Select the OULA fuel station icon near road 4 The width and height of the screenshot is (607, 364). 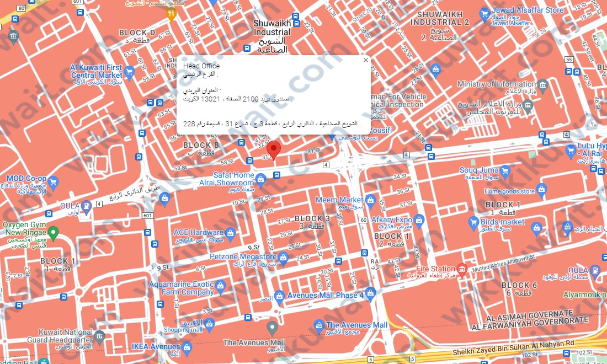pyautogui.click(x=86, y=207)
